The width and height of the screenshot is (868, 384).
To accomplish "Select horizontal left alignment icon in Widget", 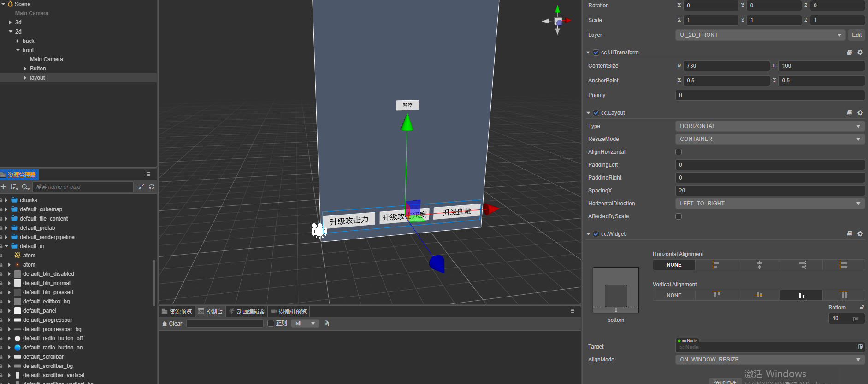I will coord(716,265).
